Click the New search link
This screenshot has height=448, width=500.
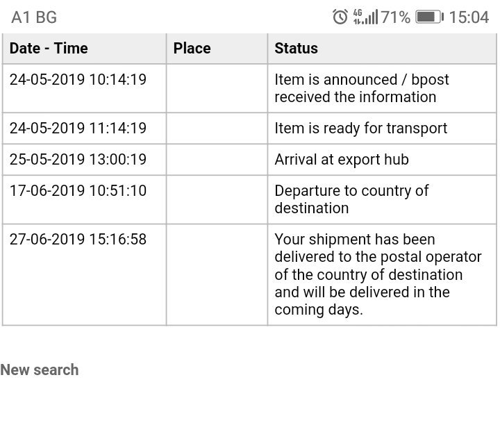coord(40,370)
